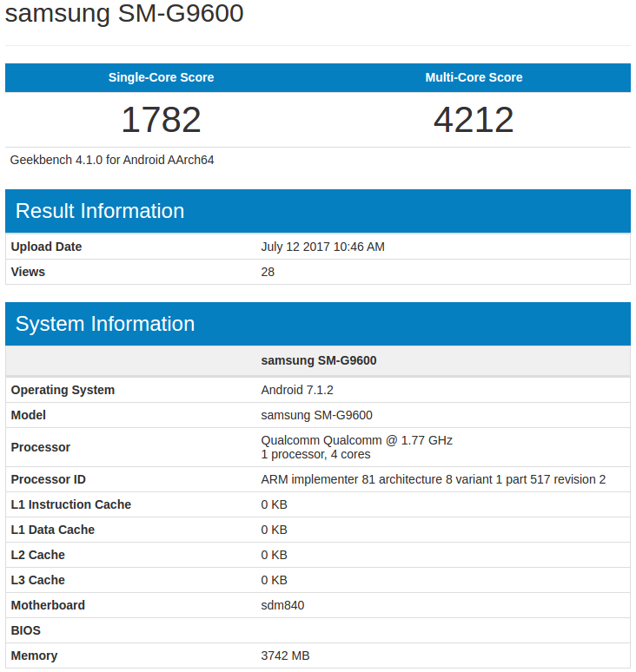Click the System Information section header
Screen dimensions: 636x672
(105, 324)
